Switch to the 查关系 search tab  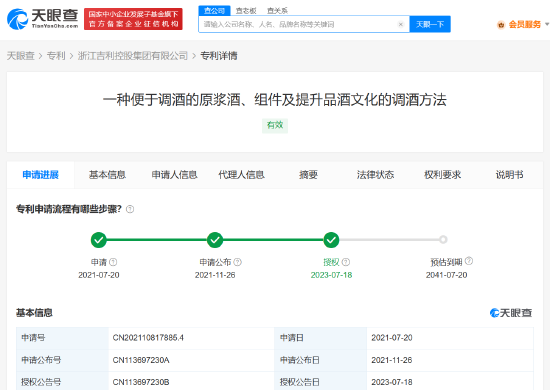pos(277,11)
